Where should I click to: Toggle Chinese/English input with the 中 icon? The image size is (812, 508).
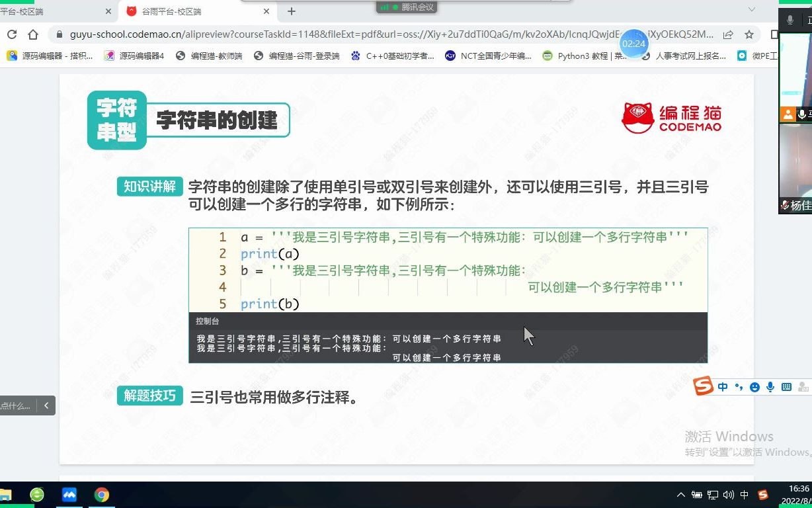pyautogui.click(x=723, y=387)
